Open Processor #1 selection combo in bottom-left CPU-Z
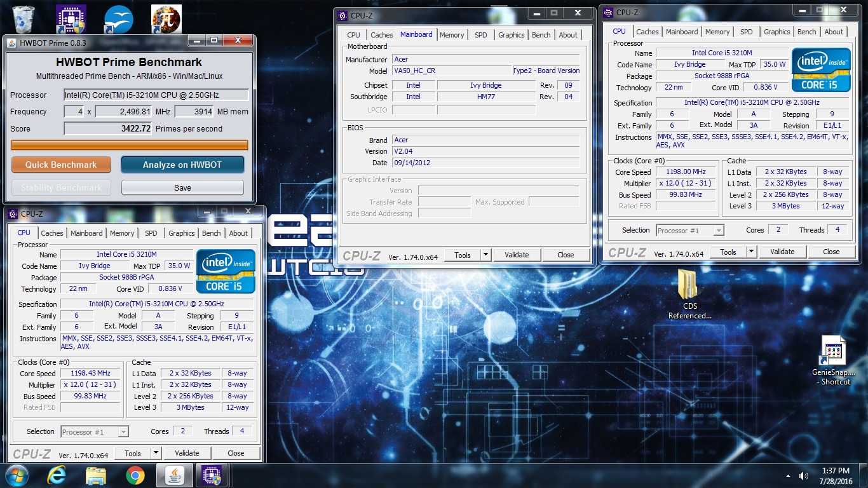868x488 pixels. [95, 431]
